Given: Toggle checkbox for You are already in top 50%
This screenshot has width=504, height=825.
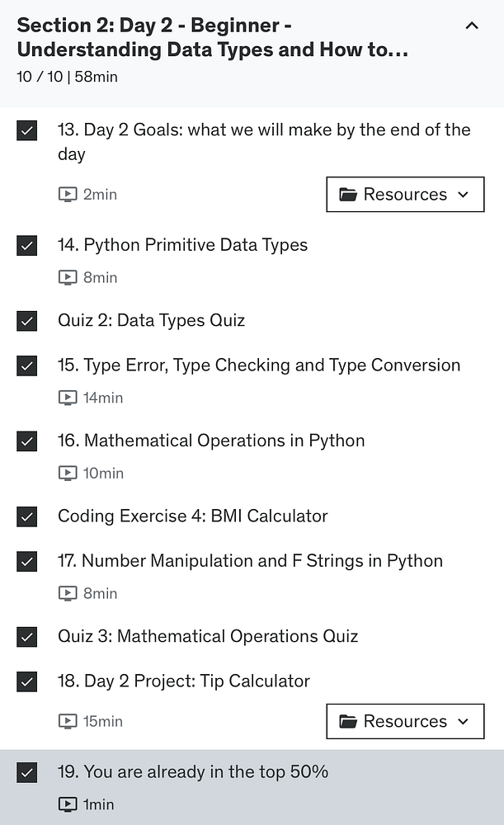Looking at the screenshot, I should (27, 772).
